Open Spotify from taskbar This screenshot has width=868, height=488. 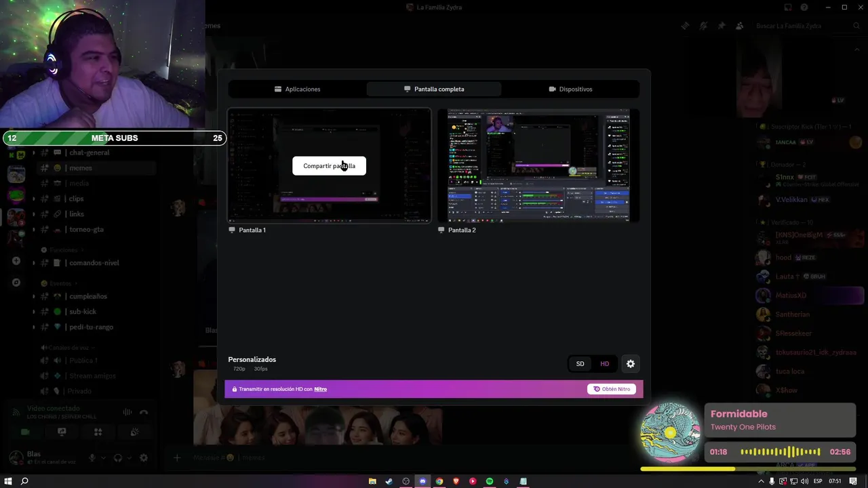tap(490, 481)
